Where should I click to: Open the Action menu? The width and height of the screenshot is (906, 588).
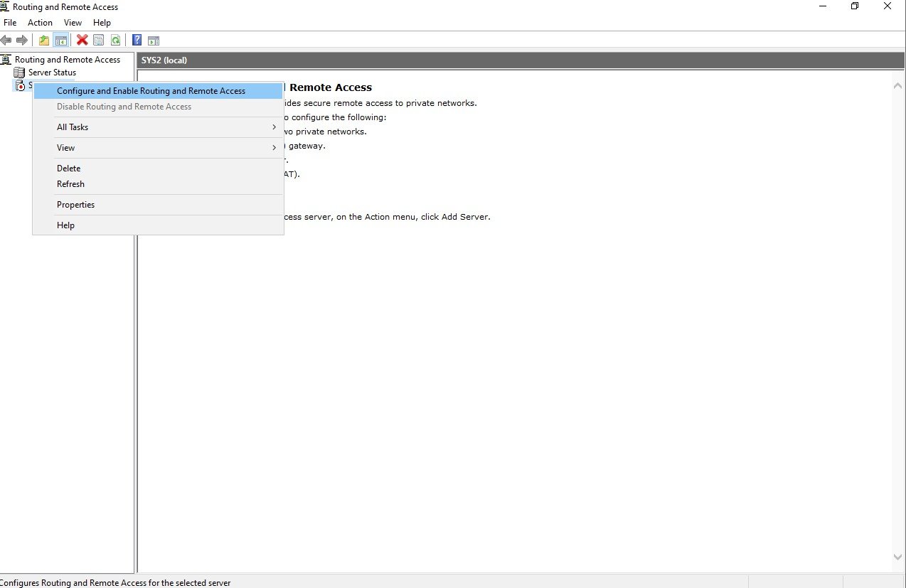[40, 23]
